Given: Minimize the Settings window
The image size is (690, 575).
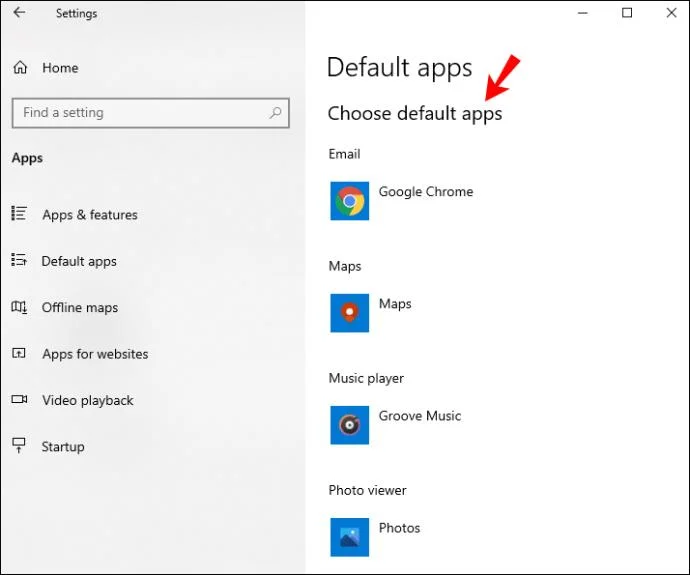Looking at the screenshot, I should [583, 13].
